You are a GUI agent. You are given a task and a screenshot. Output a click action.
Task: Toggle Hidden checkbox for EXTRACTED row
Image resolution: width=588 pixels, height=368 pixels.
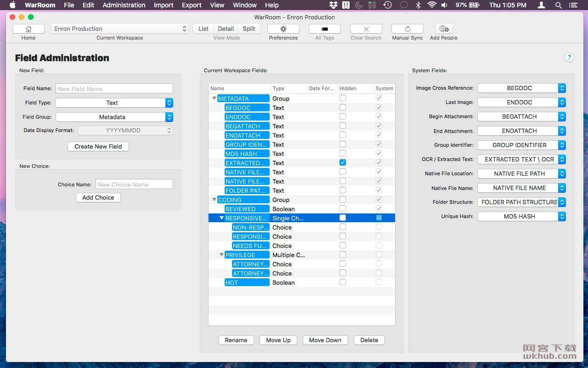[x=343, y=162]
